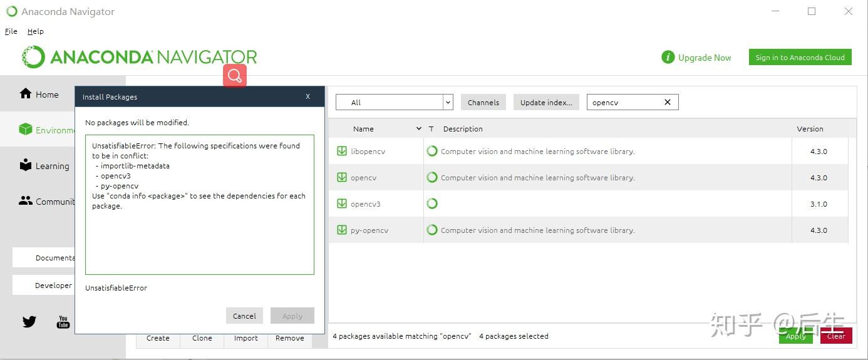Toggle install mark for opencv3 package
Image resolution: width=868 pixels, height=360 pixels.
pos(342,203)
